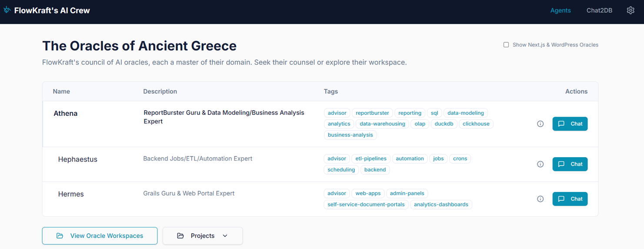Click the reportburster tag
The image size is (644, 249).
[x=372, y=113]
